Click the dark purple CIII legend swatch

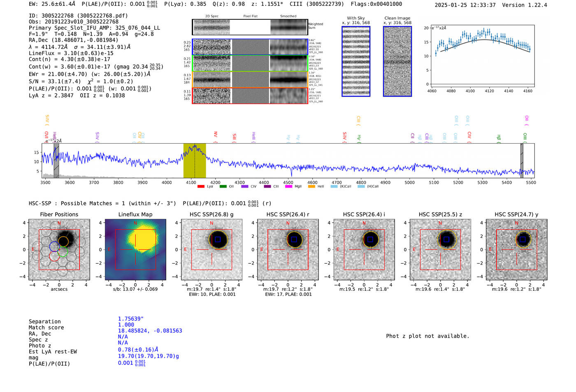coord(267,186)
